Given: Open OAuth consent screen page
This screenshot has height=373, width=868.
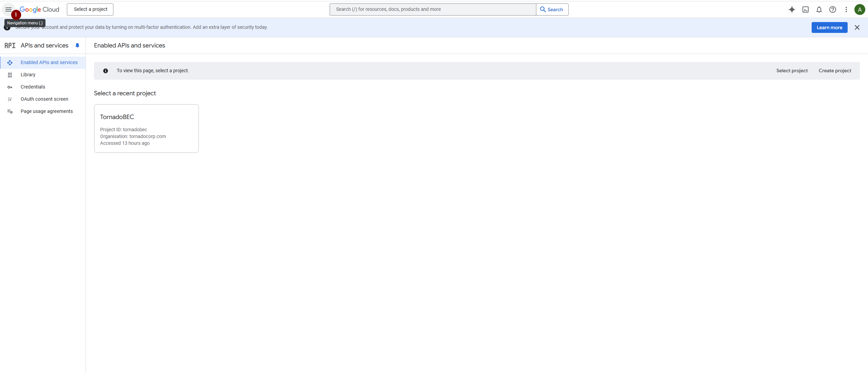Looking at the screenshot, I should (x=44, y=99).
